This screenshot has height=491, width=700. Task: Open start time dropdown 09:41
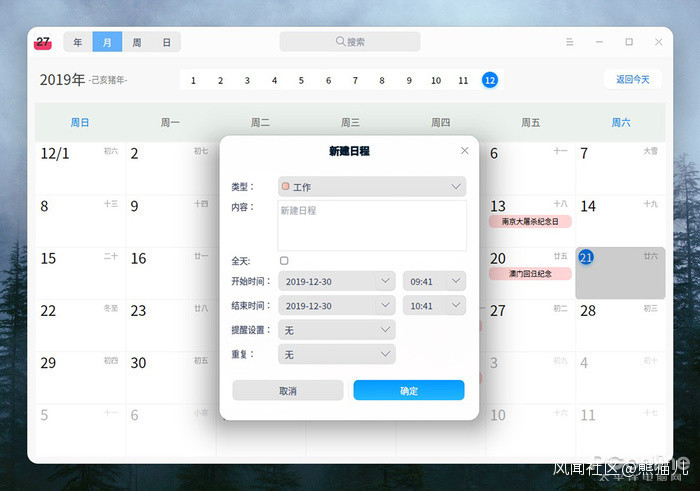434,281
